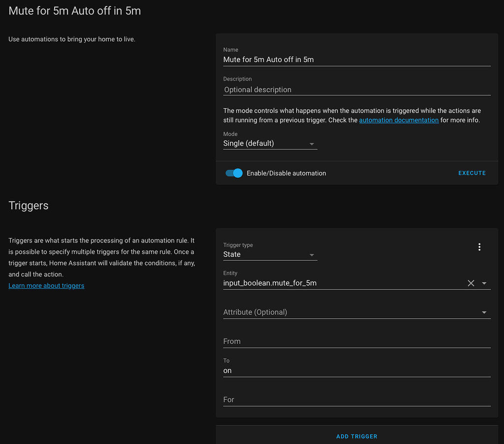Click the To field containing 'on'
The height and width of the screenshot is (444, 504).
pos(356,371)
